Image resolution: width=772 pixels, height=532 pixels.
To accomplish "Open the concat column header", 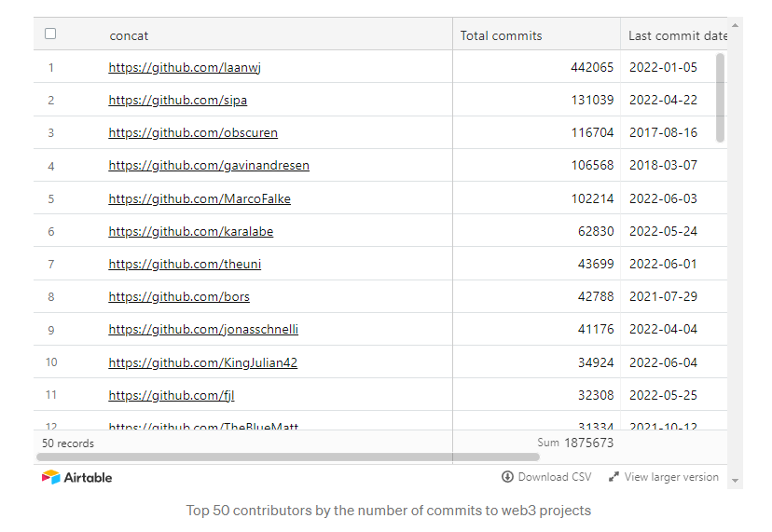I will pyautogui.click(x=129, y=35).
